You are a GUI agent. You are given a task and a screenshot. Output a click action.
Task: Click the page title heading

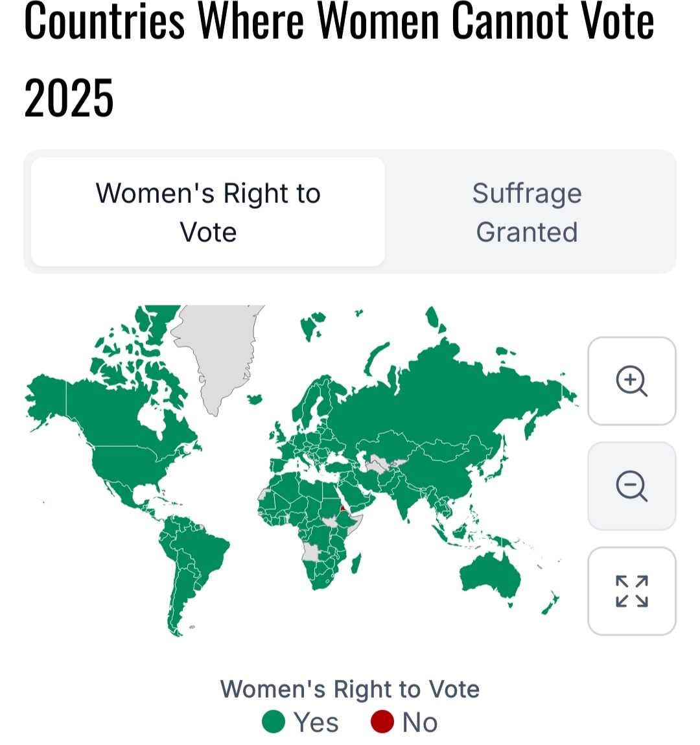tap(339, 59)
